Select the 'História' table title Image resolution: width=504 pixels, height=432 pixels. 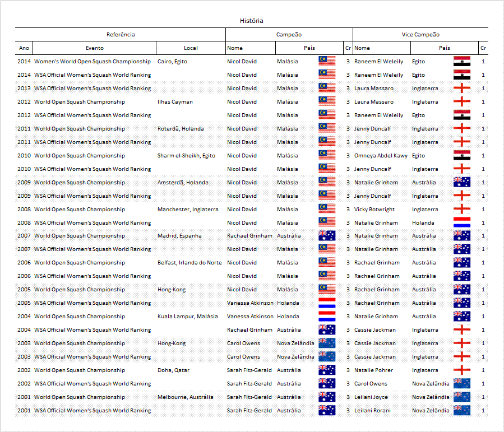(251, 21)
